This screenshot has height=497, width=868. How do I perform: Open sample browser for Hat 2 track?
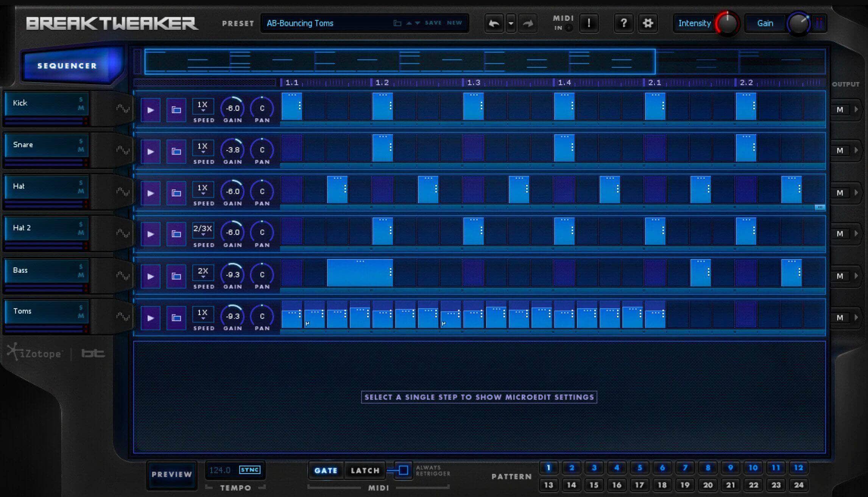click(x=176, y=234)
